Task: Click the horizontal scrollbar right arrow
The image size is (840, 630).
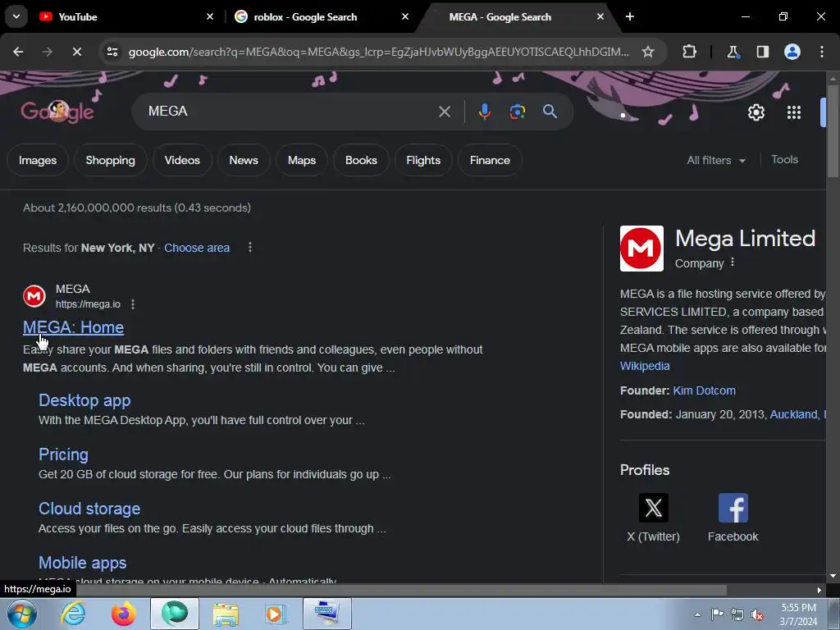Action: tap(819, 591)
